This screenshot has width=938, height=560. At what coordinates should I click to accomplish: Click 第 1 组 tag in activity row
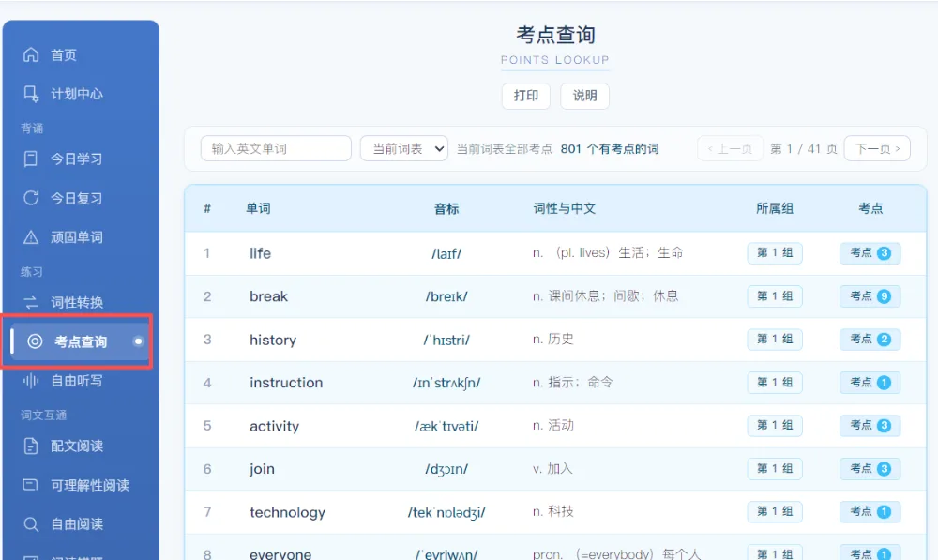pos(775,425)
